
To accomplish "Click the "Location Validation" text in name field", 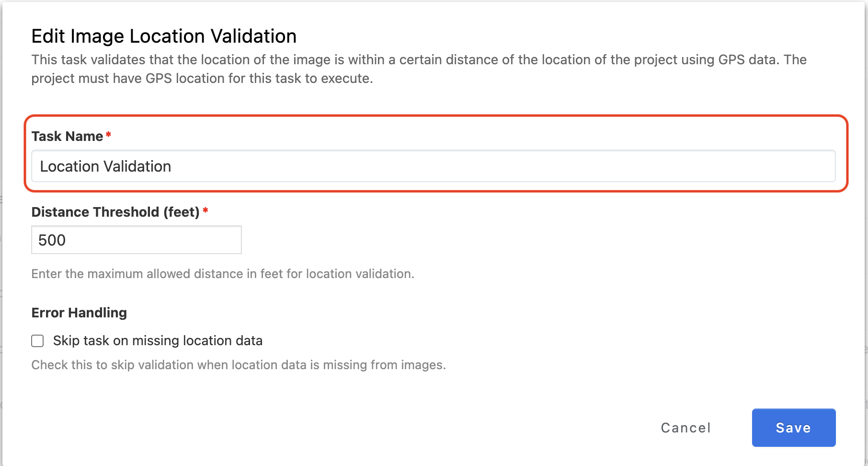I will tap(105, 166).
